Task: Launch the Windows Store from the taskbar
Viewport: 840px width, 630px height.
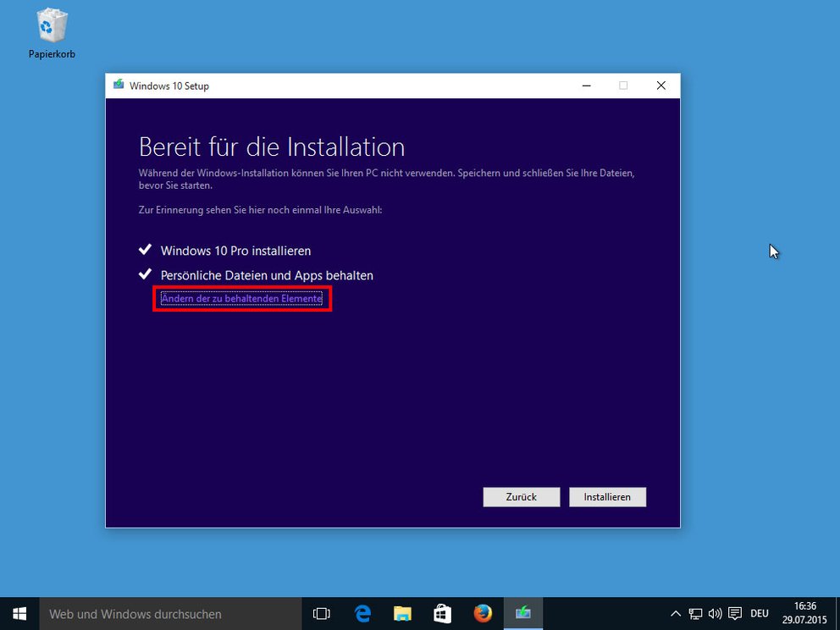Action: tap(443, 613)
